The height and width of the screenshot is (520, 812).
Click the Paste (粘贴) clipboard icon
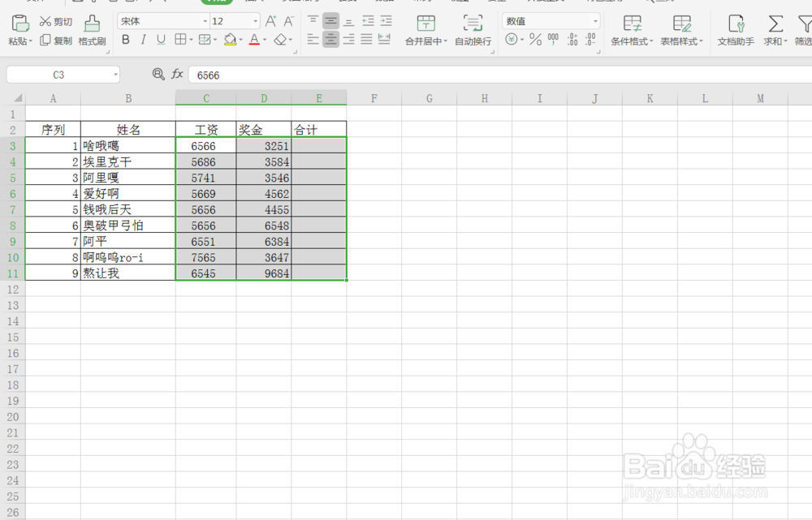click(19, 23)
